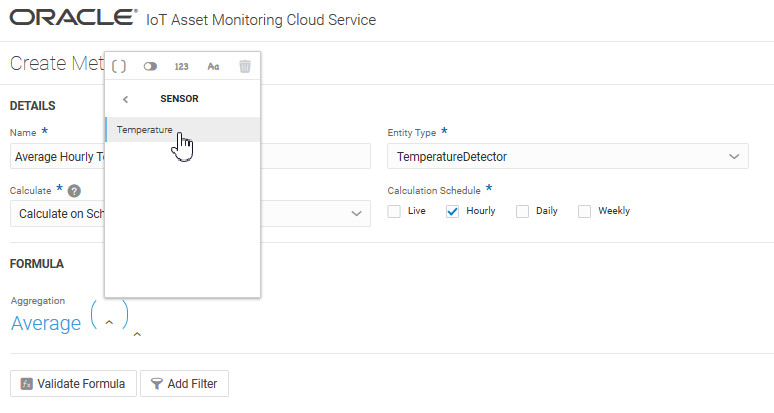Screen dimensions: 774x413
Task: Choose the 123 number value icon
Action: (181, 67)
